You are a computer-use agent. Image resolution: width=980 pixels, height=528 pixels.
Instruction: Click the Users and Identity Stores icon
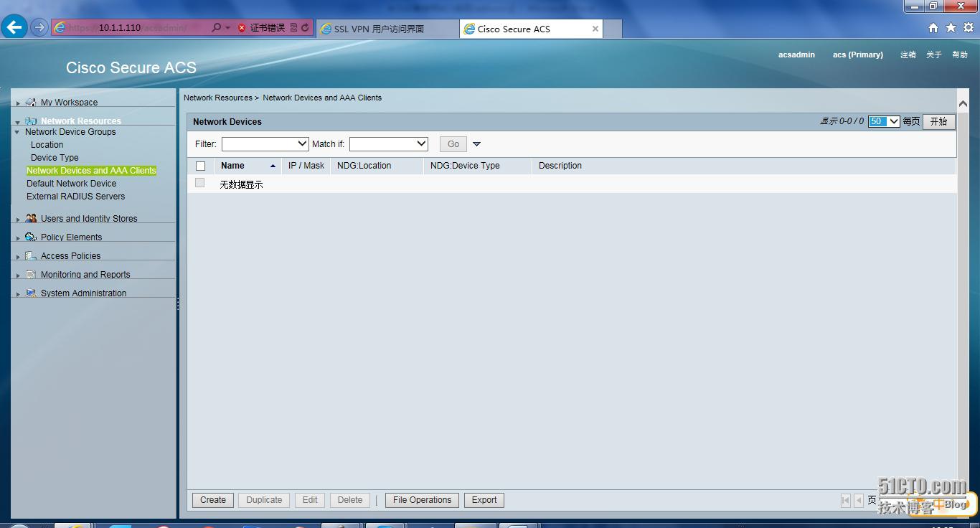(31, 218)
